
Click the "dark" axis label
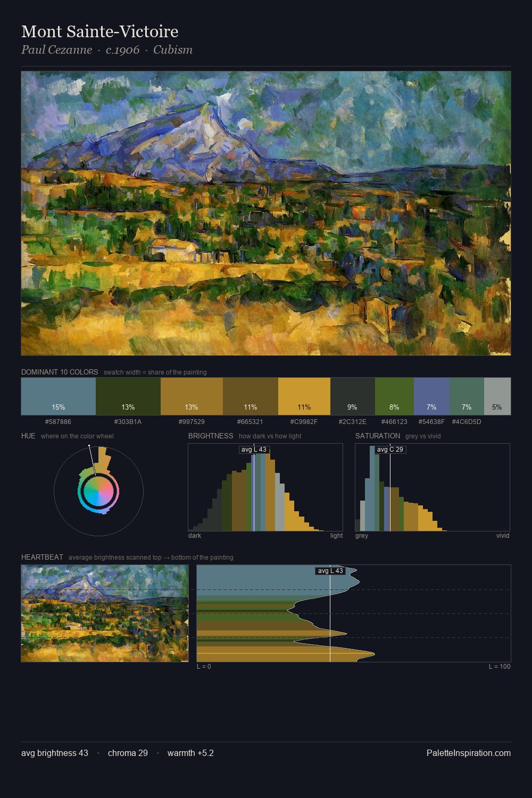(195, 536)
